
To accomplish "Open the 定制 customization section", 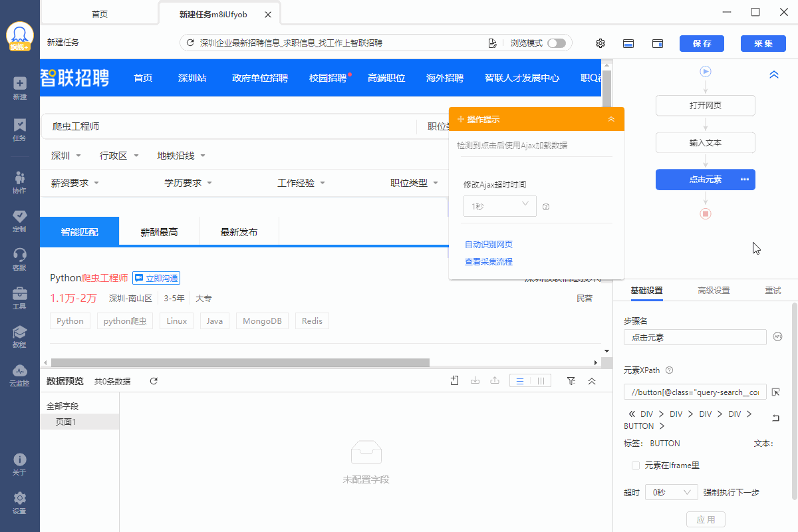I will 19,220.
